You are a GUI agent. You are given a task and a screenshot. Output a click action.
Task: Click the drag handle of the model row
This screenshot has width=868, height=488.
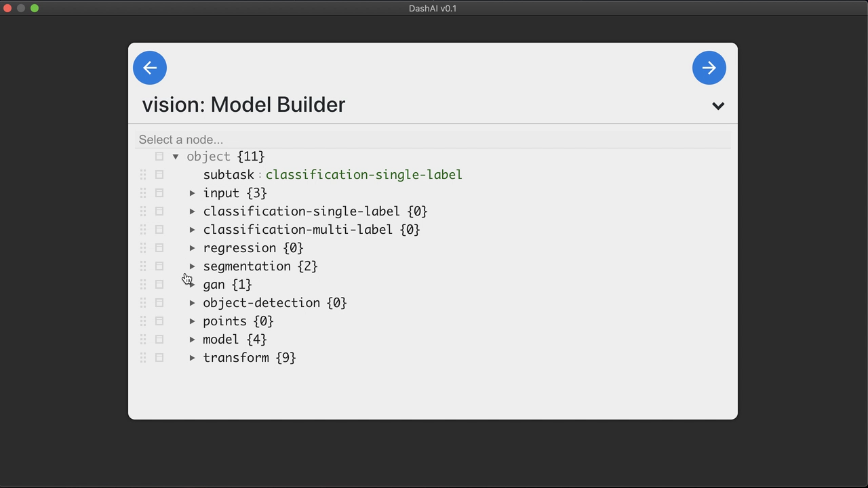(x=143, y=340)
